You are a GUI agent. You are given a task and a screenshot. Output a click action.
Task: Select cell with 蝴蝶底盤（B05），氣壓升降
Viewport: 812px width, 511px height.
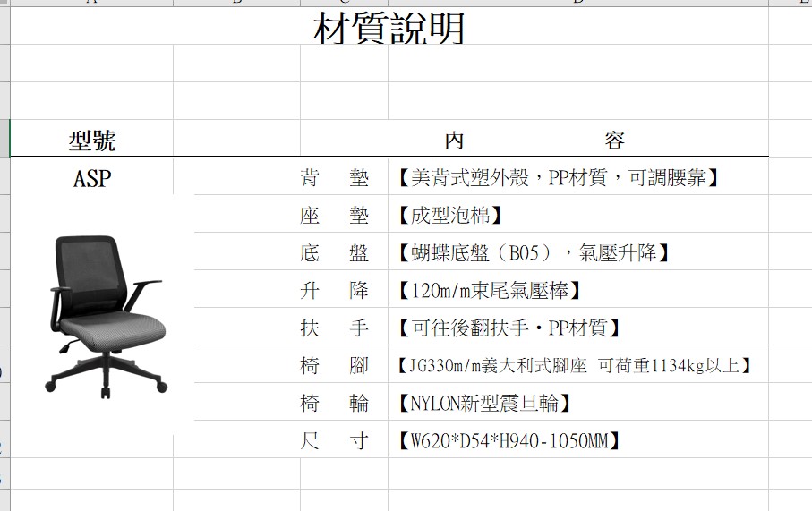(x=578, y=251)
